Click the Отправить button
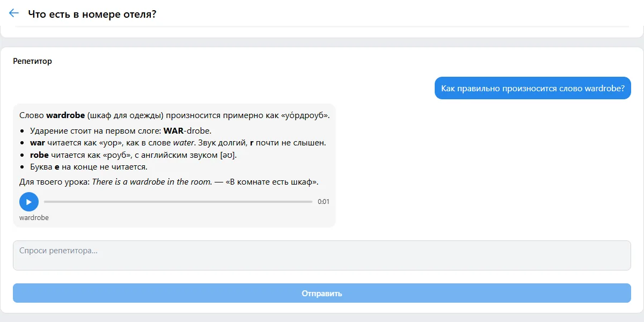The image size is (644, 322). click(322, 294)
